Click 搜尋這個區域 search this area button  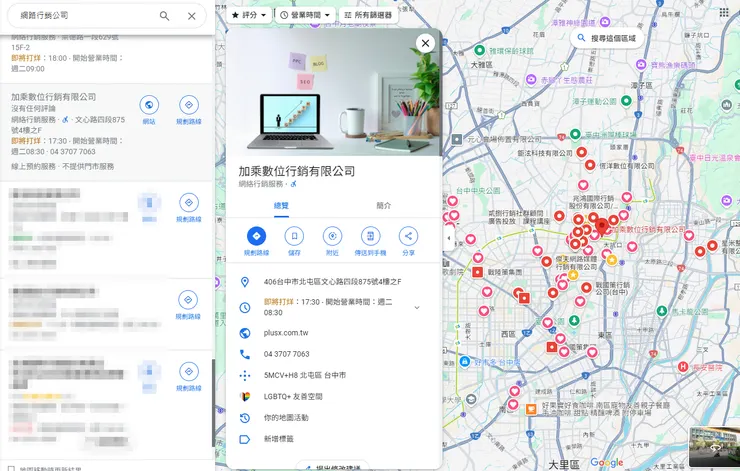[x=607, y=38]
